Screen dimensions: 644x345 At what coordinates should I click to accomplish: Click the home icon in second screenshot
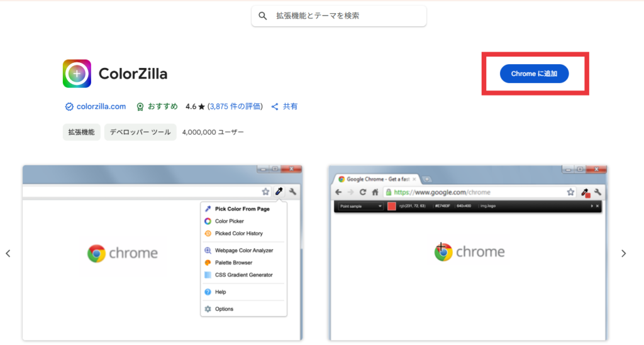tap(375, 192)
